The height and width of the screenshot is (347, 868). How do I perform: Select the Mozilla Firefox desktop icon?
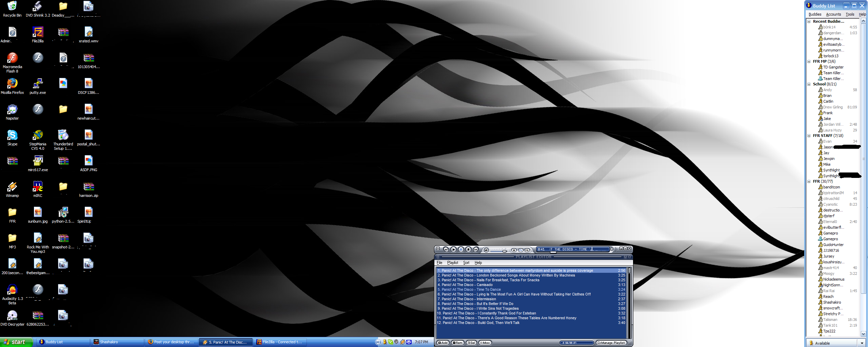pyautogui.click(x=12, y=86)
